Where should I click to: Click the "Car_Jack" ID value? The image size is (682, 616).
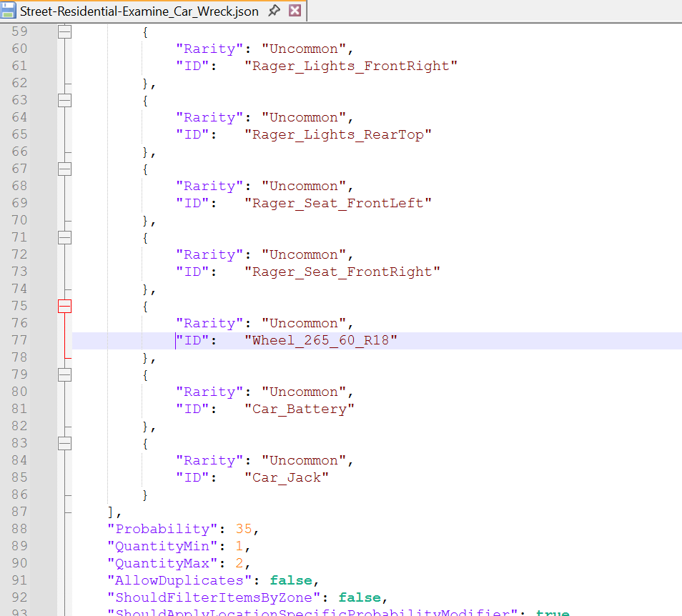(x=286, y=477)
